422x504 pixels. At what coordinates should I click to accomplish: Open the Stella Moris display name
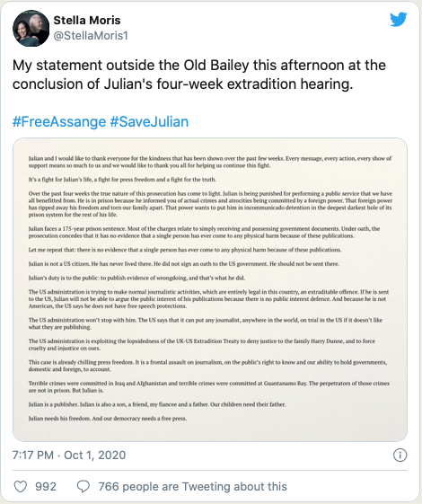87,21
